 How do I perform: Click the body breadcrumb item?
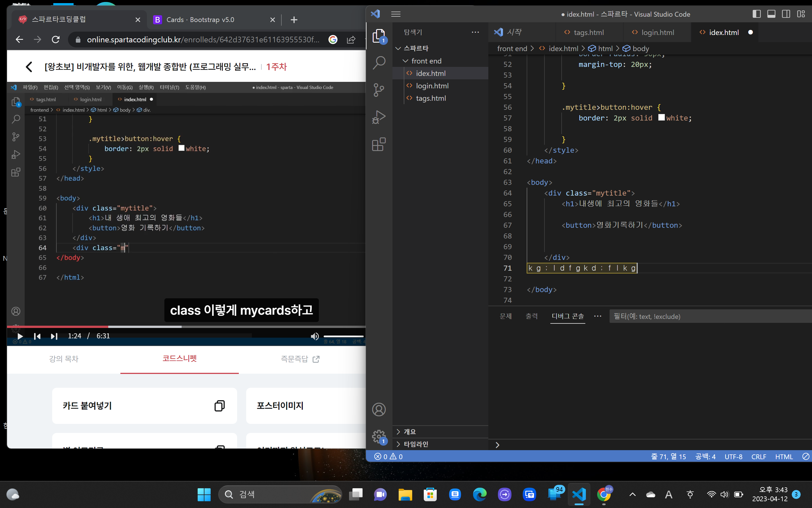coord(636,48)
